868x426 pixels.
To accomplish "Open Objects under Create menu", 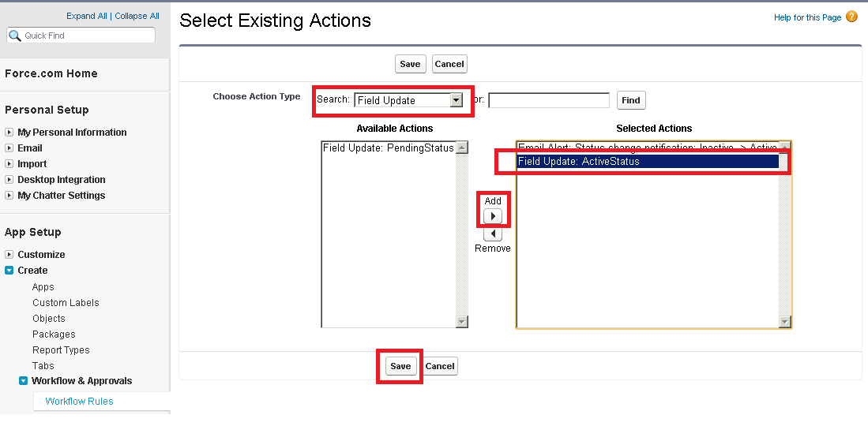I will coord(49,319).
